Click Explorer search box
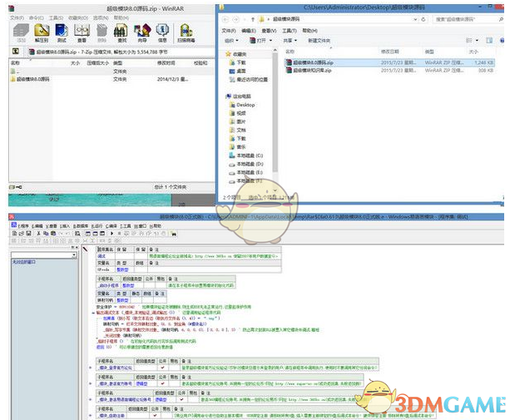 tap(467, 19)
